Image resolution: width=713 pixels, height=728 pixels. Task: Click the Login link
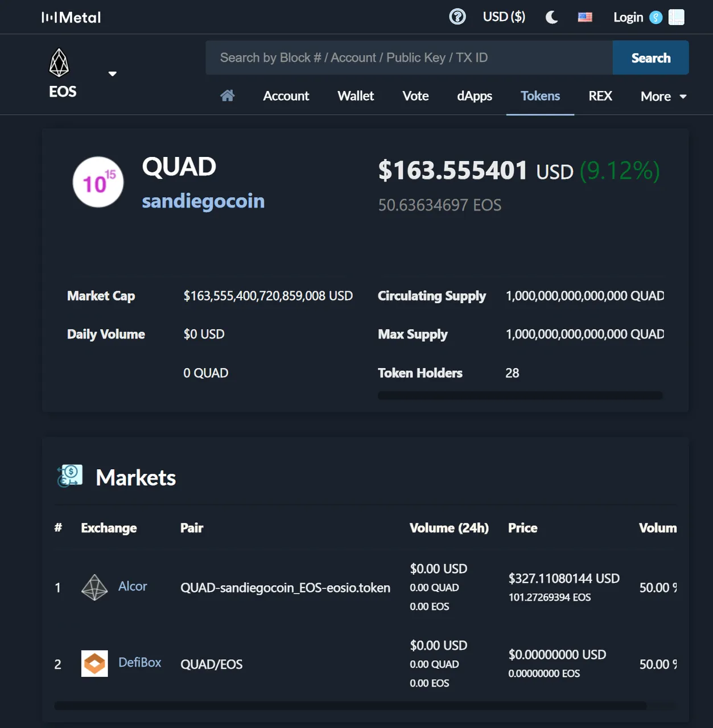pyautogui.click(x=628, y=17)
